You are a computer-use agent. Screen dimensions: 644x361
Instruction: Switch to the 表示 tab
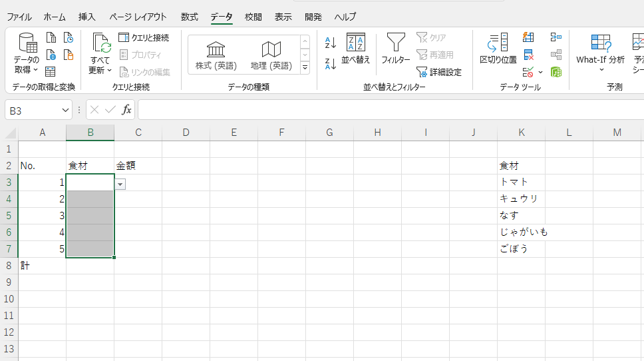point(283,17)
